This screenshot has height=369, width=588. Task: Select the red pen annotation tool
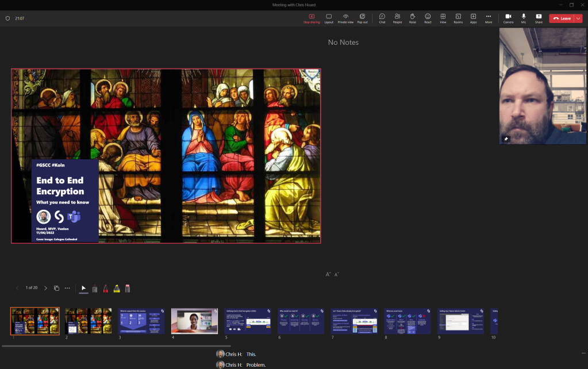106,289
